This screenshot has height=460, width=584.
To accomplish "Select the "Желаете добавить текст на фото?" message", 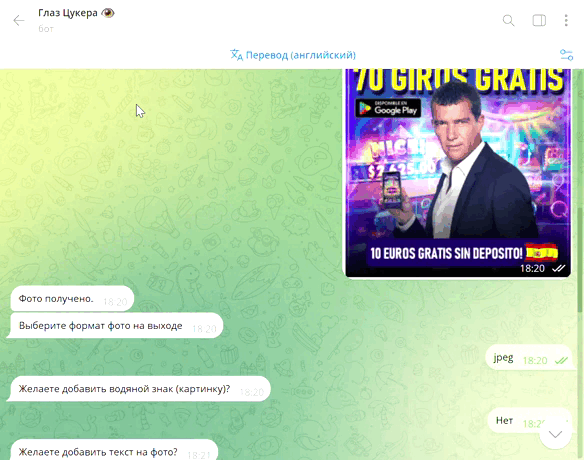I will click(114, 450).
